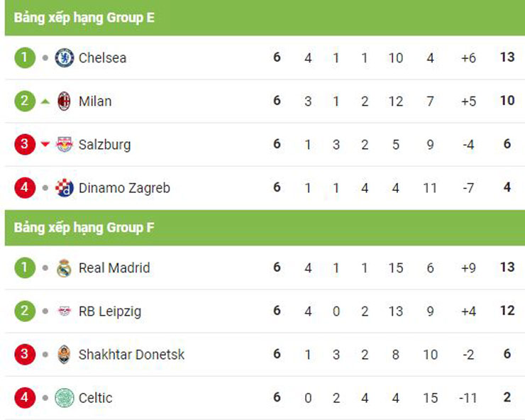Open the Chelsea team link
The width and height of the screenshot is (525, 420).
point(102,57)
